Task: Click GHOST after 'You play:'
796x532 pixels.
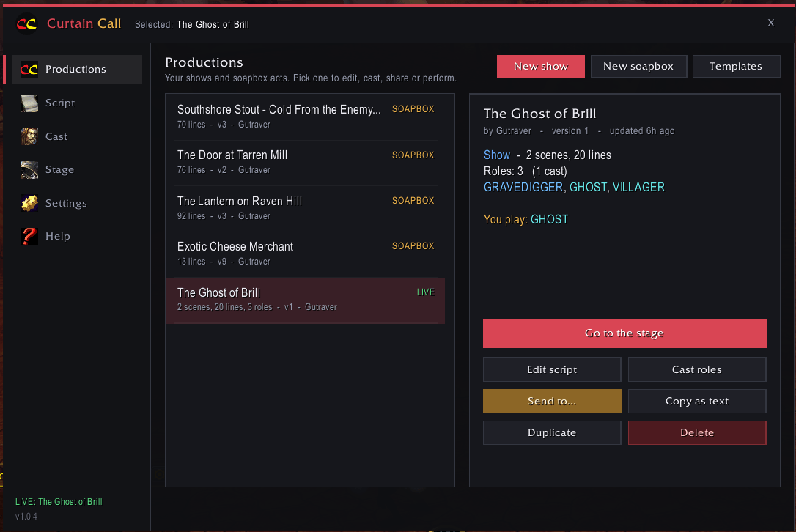Action: click(x=549, y=220)
